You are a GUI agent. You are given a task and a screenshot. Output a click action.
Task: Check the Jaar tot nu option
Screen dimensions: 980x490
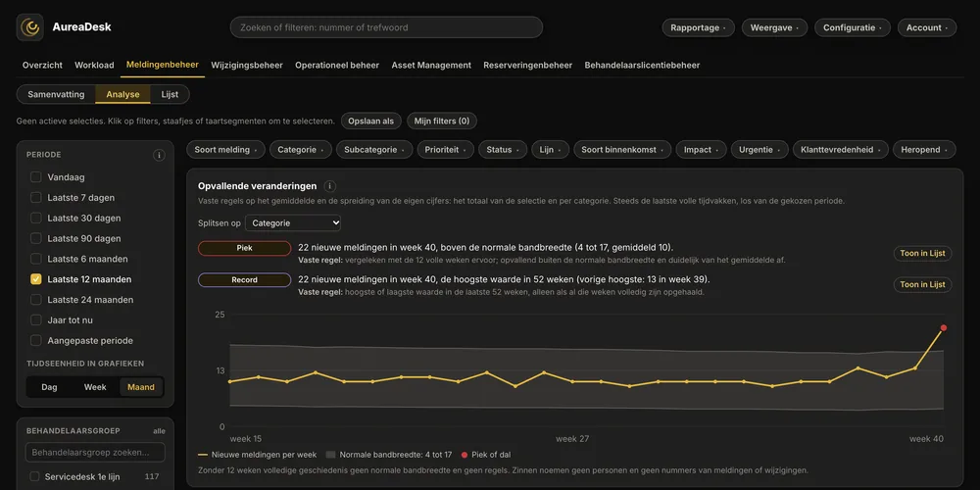click(x=36, y=320)
